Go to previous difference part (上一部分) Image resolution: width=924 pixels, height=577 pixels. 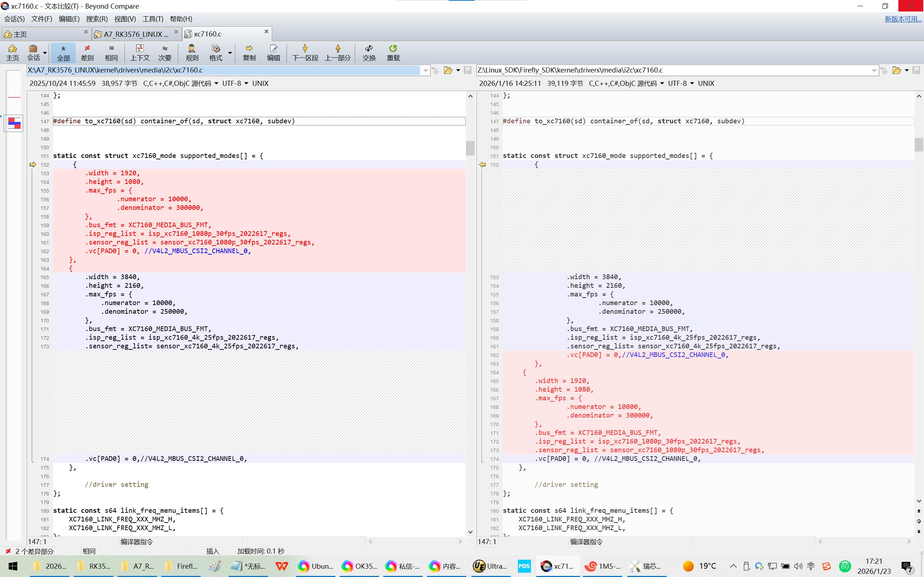337,52
